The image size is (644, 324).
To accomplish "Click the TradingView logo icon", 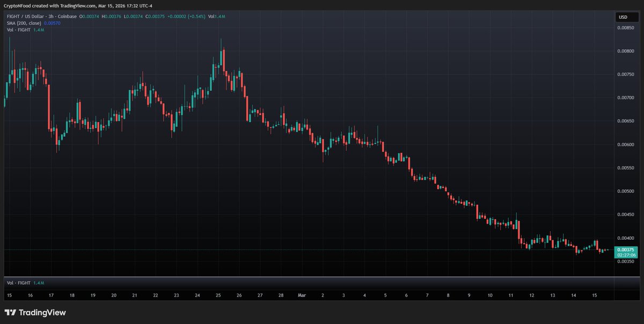I will pos(10,312).
